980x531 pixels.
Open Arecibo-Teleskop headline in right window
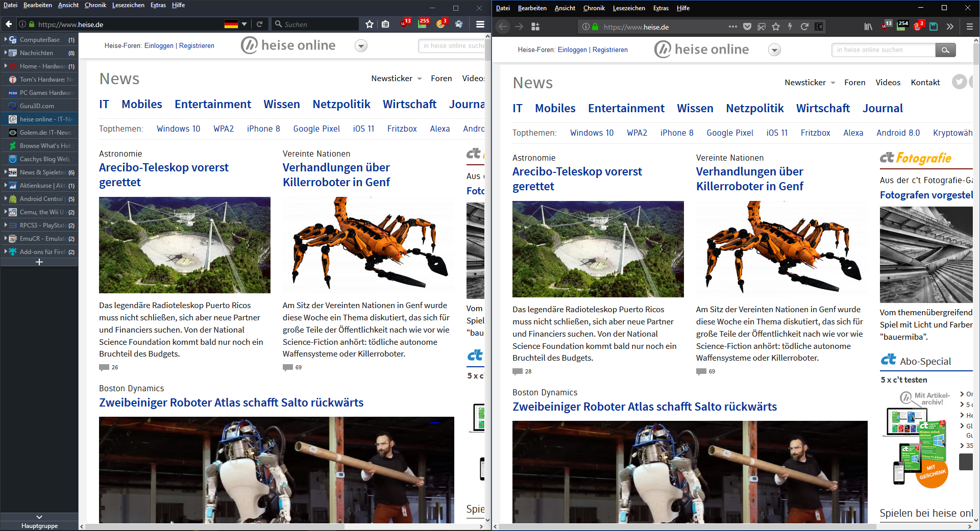pos(577,179)
